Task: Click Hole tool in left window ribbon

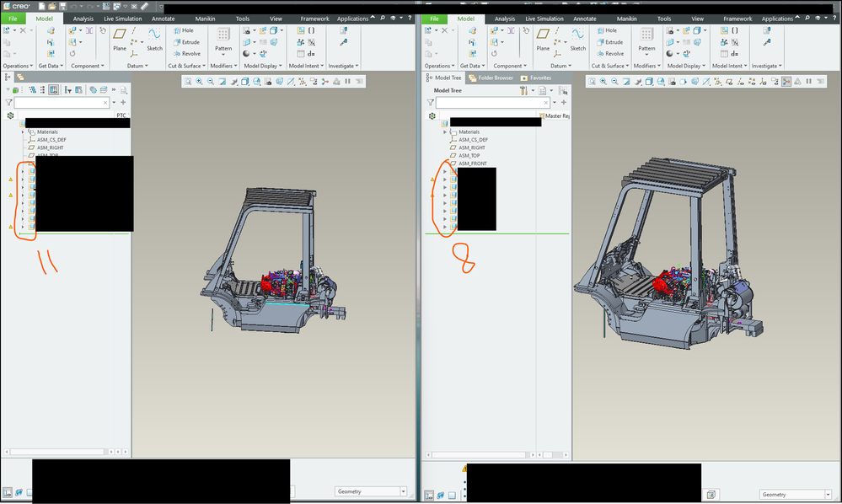Action: tap(184, 30)
